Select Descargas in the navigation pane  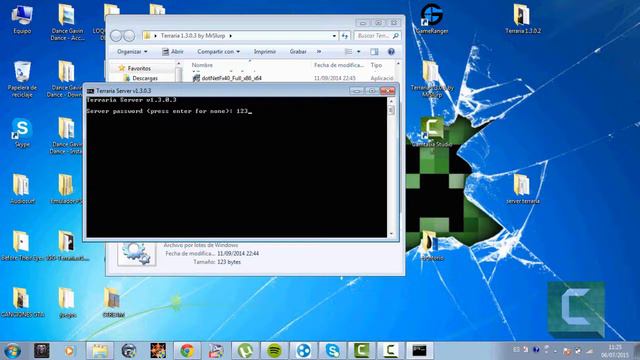(144, 78)
